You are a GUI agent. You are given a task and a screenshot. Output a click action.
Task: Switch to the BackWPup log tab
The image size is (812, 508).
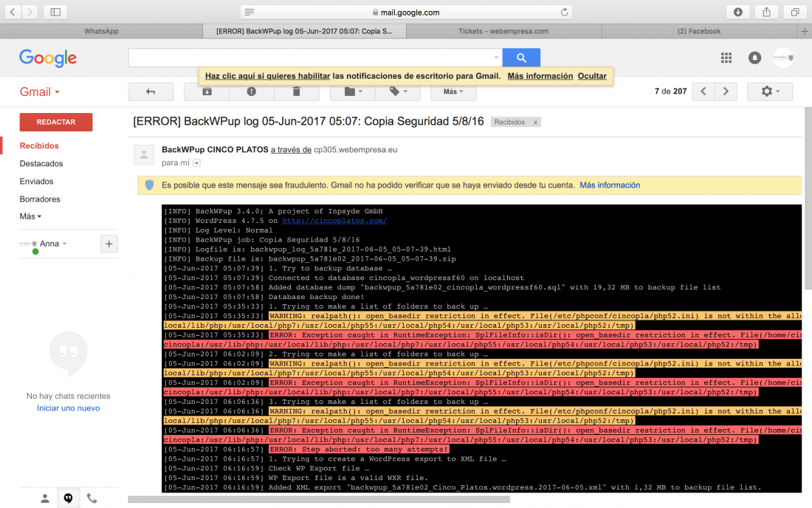point(304,31)
